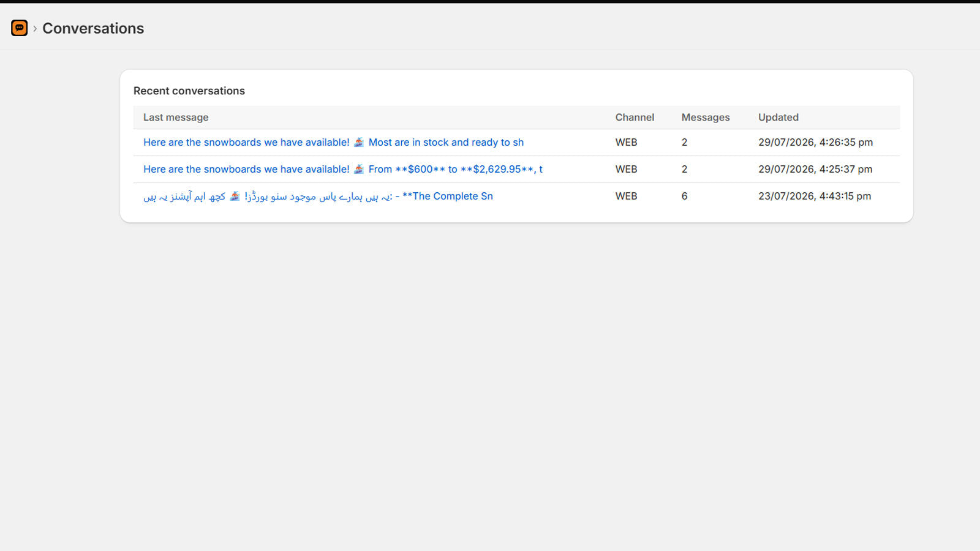The height and width of the screenshot is (551, 980).
Task: Click the 'Updated' column header
Action: click(778, 118)
